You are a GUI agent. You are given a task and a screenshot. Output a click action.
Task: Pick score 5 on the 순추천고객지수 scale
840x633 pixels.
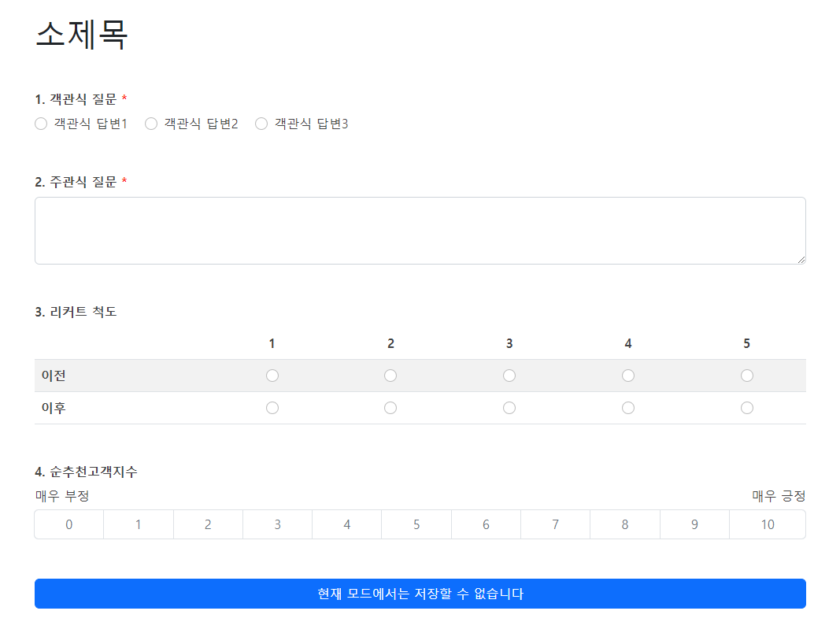416,524
